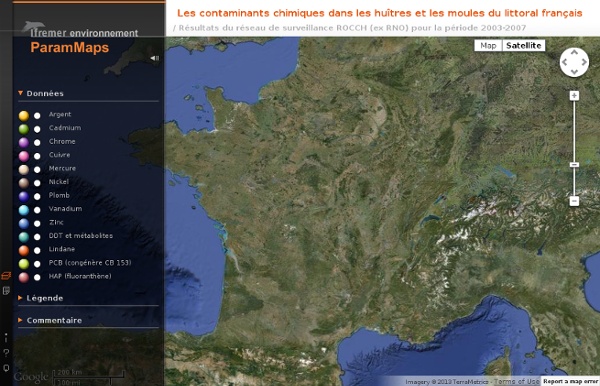
Task: Select the Cadmium radio button
Action: 37,129
